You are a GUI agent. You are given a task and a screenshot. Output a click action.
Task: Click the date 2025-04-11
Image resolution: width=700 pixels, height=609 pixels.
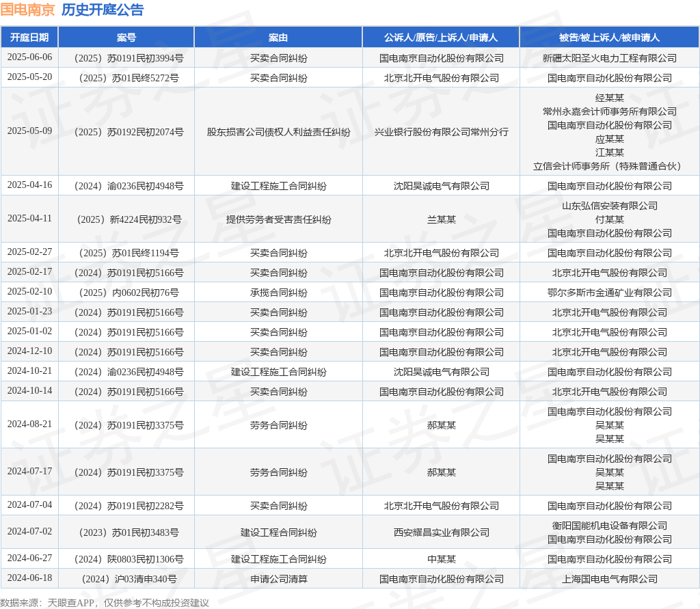(29, 218)
